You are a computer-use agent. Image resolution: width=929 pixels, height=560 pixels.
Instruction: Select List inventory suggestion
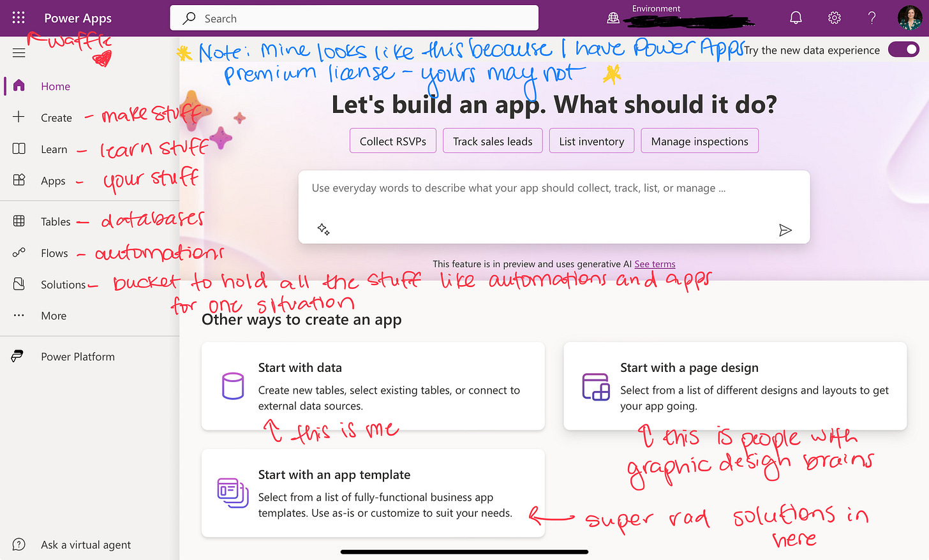click(591, 141)
